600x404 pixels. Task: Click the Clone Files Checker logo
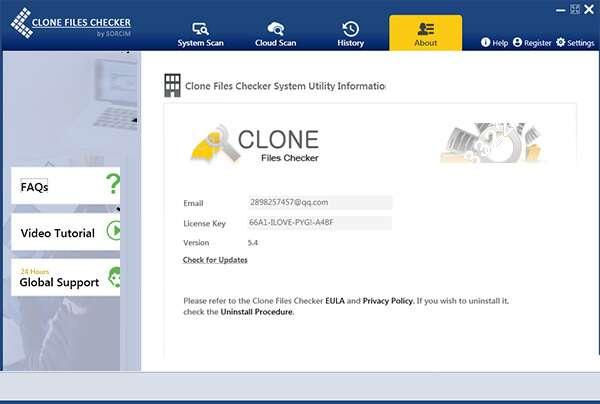pyautogui.click(x=71, y=24)
